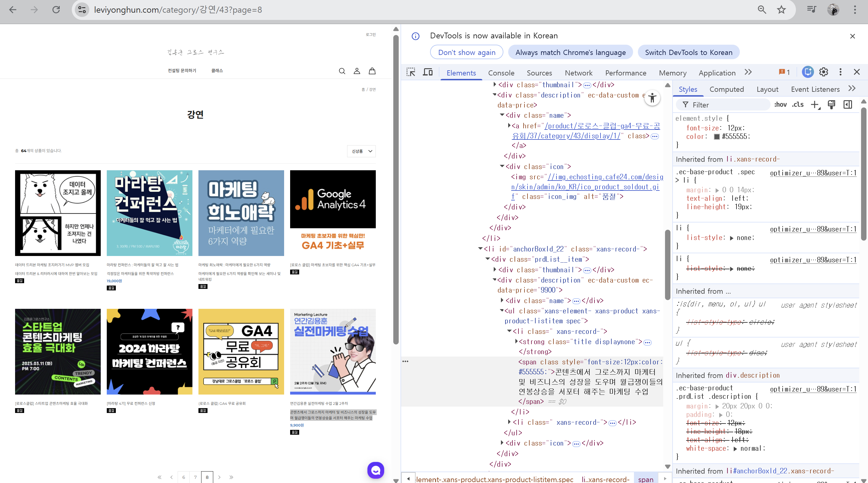Click Always match Chrome's language
This screenshot has width=868, height=483.
(570, 52)
